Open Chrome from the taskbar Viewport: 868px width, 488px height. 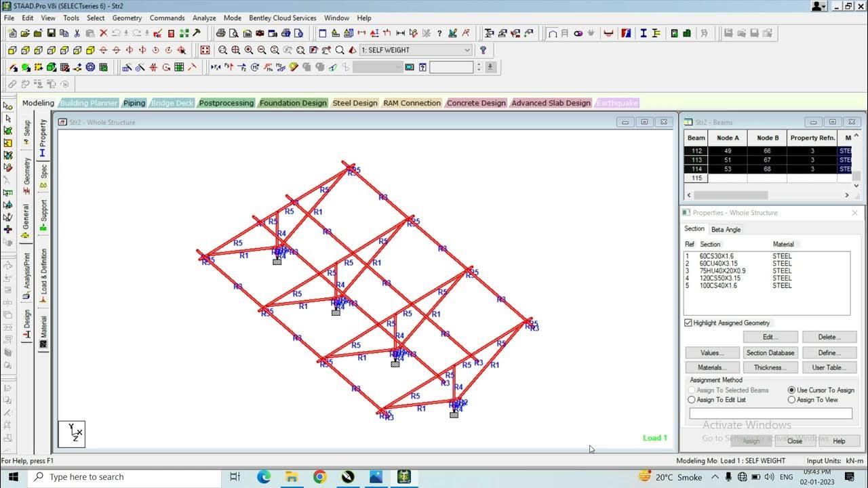point(319,476)
